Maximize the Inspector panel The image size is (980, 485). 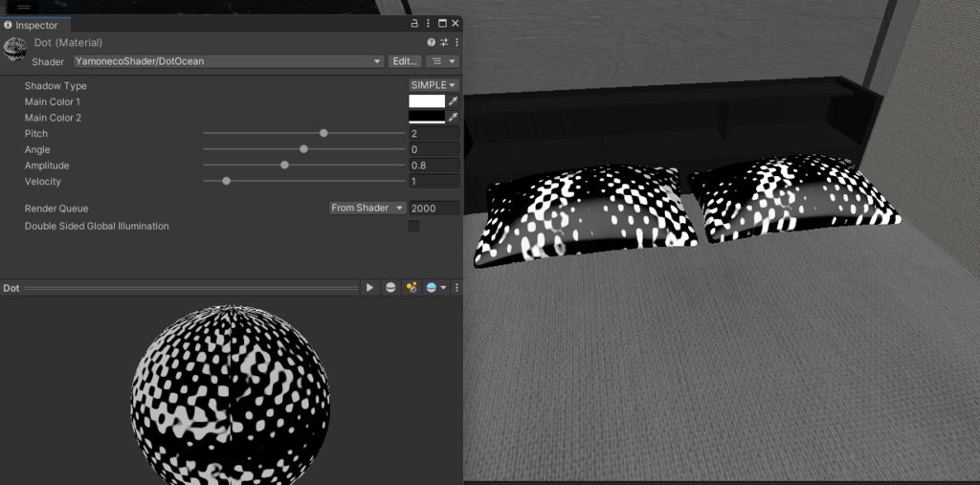tap(442, 24)
